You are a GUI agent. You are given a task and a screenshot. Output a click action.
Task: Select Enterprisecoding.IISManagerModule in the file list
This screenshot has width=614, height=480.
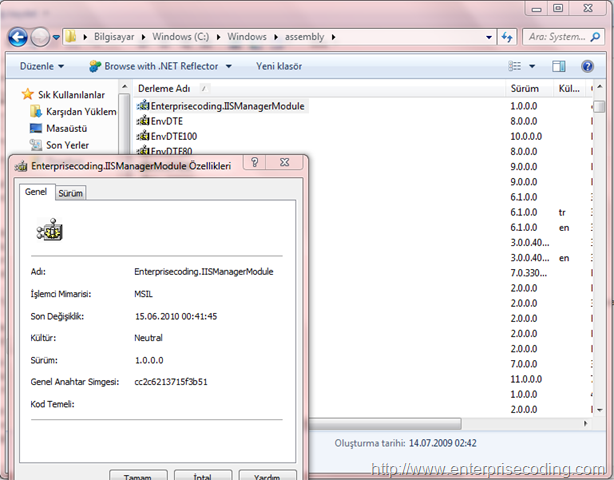click(227, 106)
